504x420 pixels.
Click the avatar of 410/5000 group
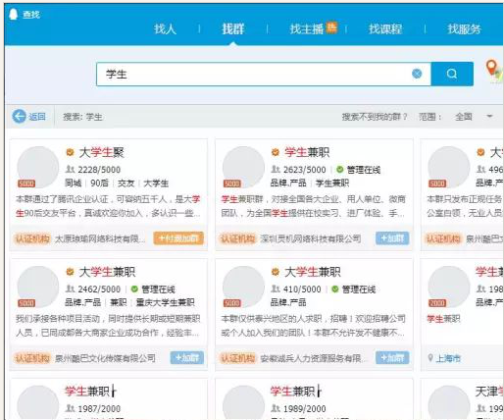[243, 287]
